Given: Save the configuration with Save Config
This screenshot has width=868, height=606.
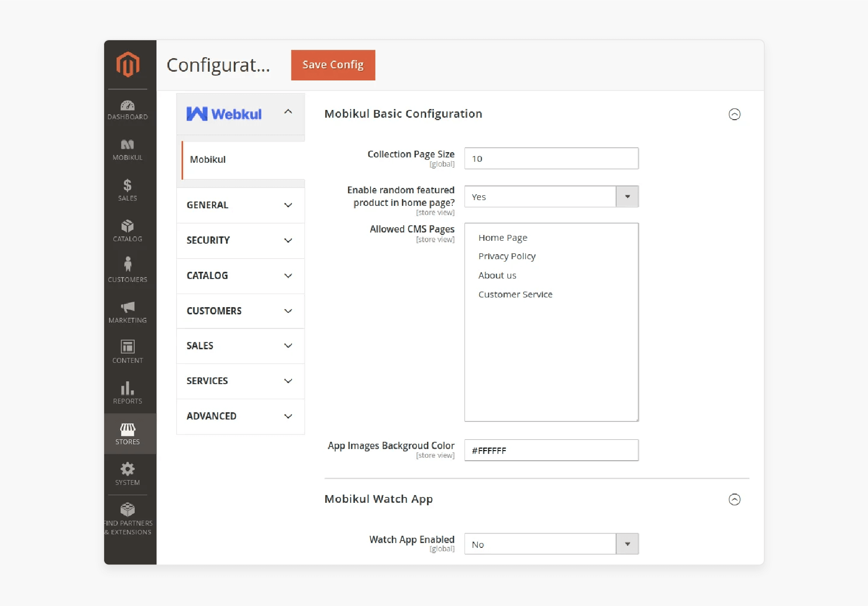Looking at the screenshot, I should pos(333,65).
